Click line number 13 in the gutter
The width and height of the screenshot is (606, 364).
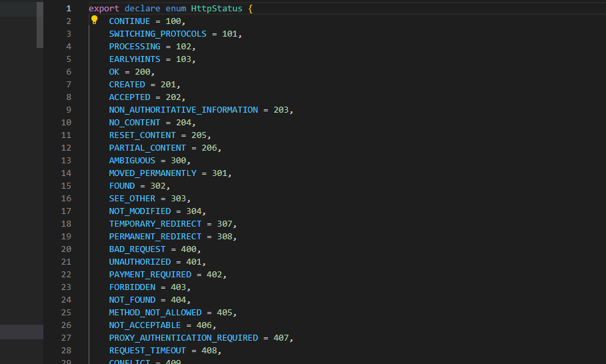(66, 161)
